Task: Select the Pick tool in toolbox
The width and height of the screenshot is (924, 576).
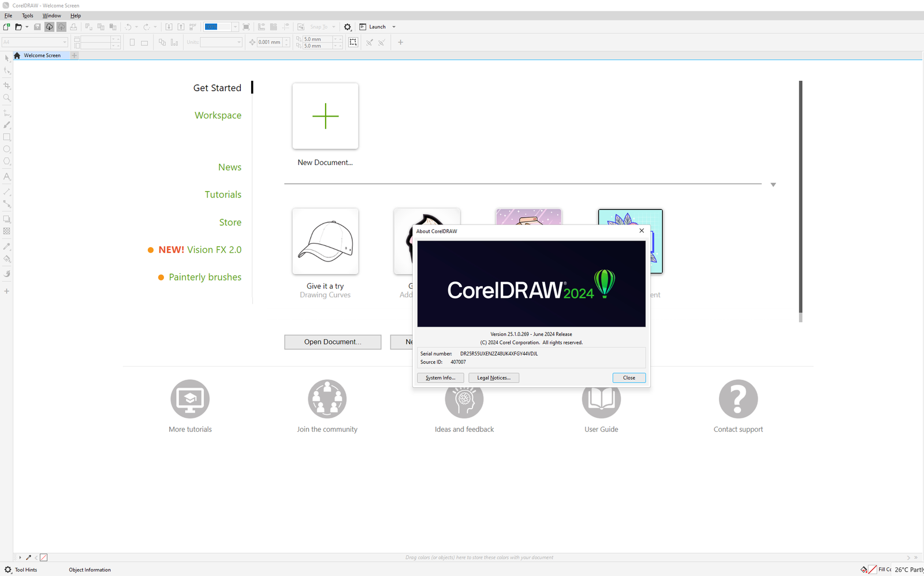Action: (x=7, y=58)
